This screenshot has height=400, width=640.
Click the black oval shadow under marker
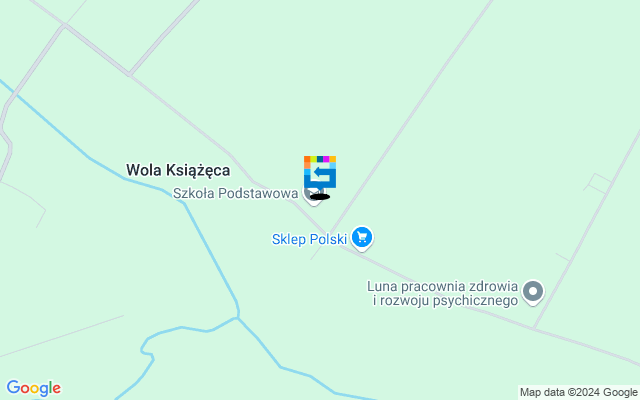320,197
